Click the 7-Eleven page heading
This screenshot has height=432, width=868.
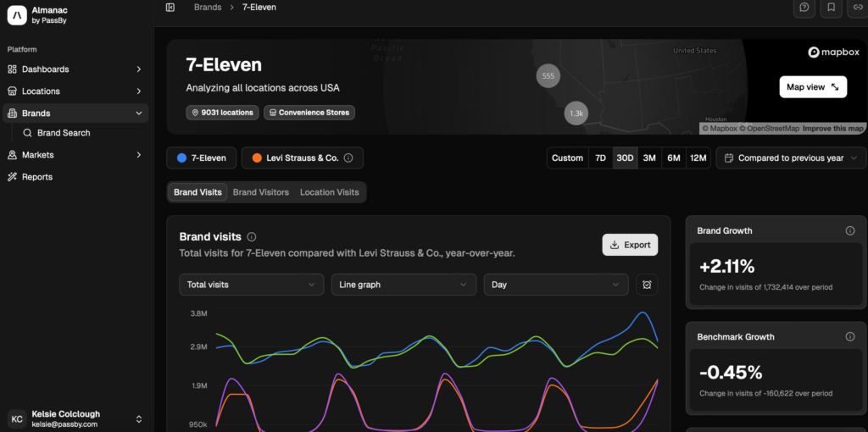coord(224,64)
